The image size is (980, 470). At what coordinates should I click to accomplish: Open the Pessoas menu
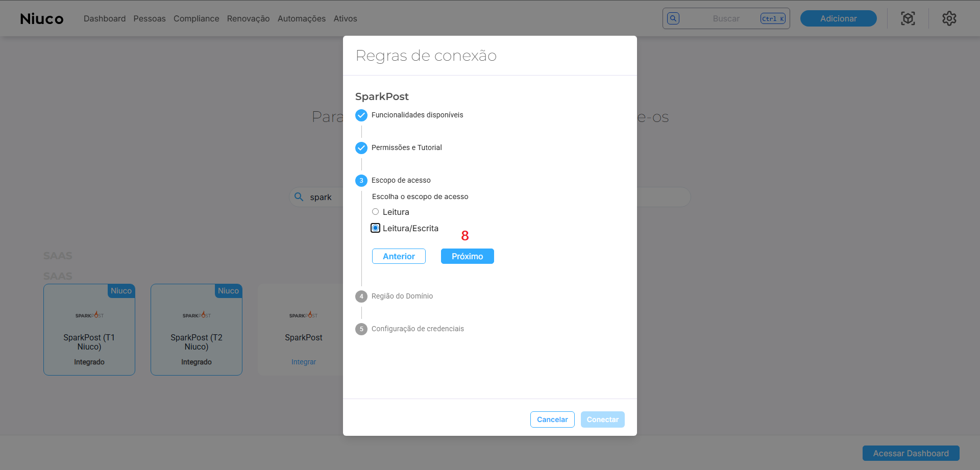click(150, 18)
